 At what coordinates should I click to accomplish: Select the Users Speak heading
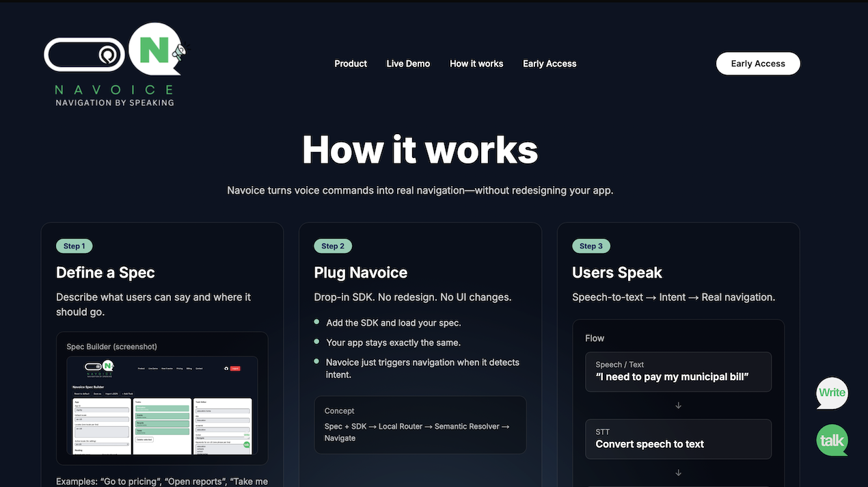click(x=617, y=272)
